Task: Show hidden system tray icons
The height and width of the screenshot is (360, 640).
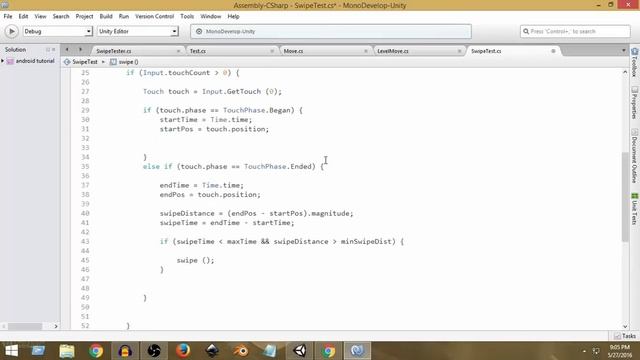Action: [584, 351]
